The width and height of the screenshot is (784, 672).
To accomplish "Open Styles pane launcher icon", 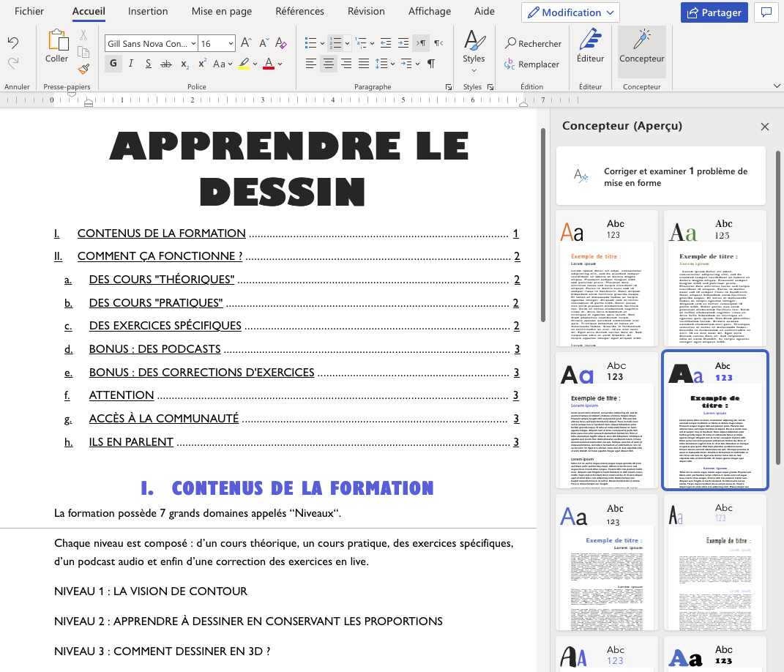I will (490, 87).
